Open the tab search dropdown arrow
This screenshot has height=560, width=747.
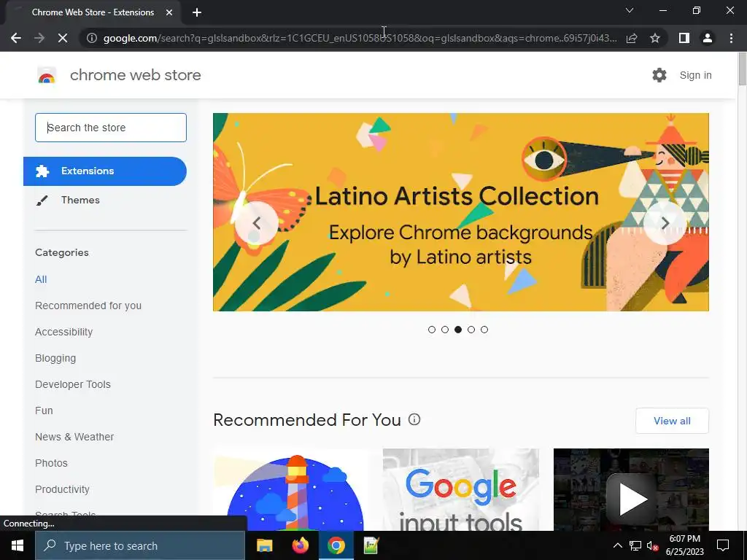630,10
